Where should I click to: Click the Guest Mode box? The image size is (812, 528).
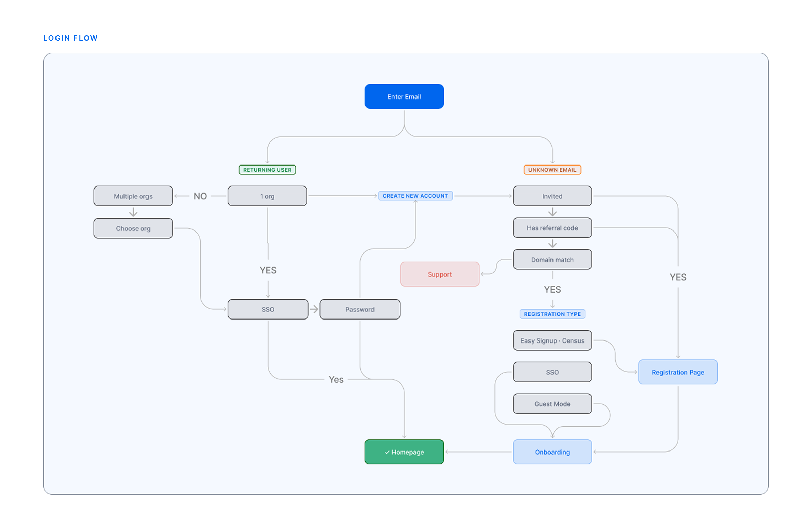tap(552, 404)
